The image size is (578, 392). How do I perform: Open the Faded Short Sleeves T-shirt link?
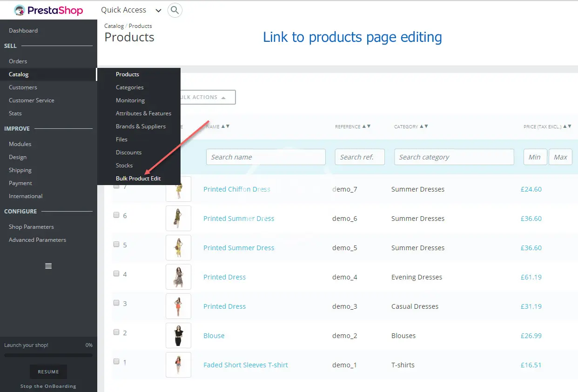[x=245, y=365]
